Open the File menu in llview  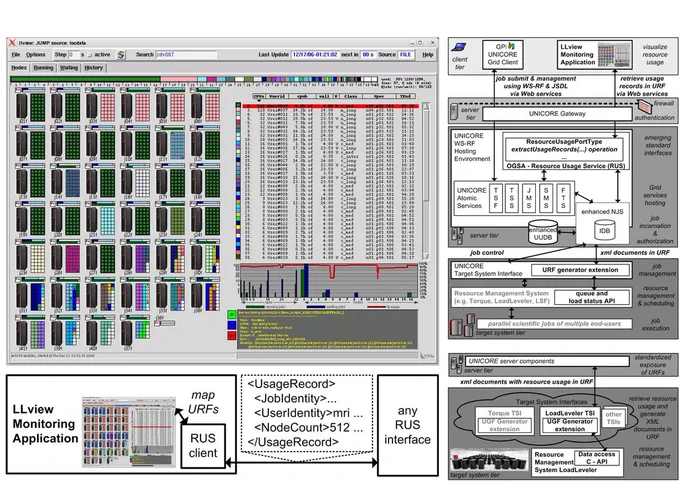(16, 55)
